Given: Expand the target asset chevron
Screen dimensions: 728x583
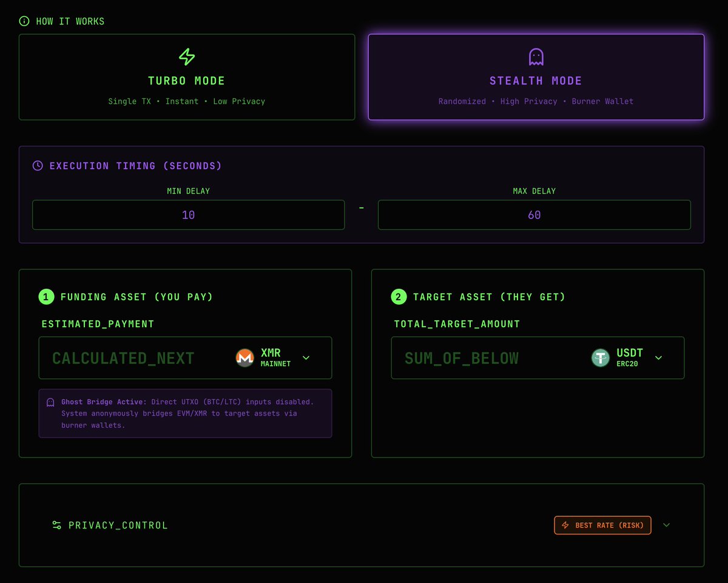Looking at the screenshot, I should coord(658,358).
